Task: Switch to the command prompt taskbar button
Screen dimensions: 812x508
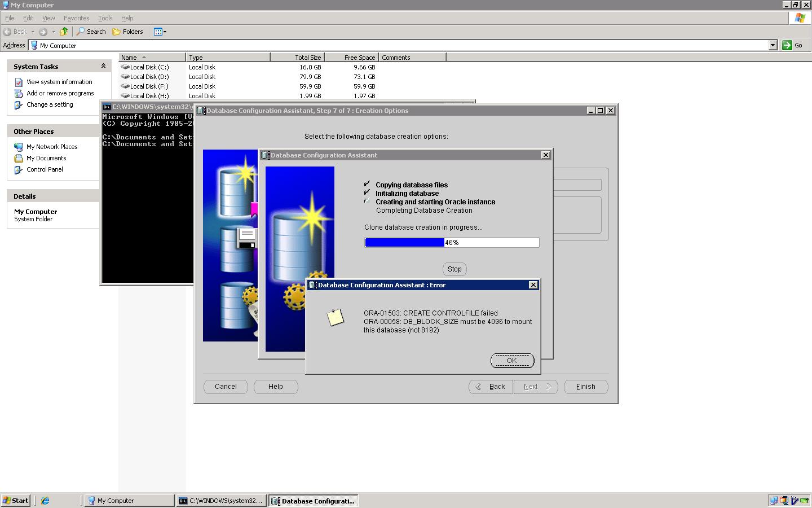Action: (x=220, y=501)
